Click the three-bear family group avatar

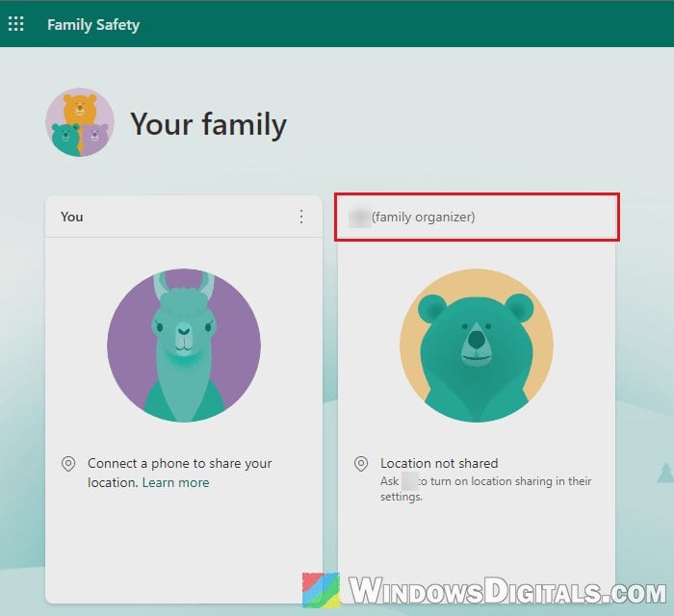click(80, 122)
